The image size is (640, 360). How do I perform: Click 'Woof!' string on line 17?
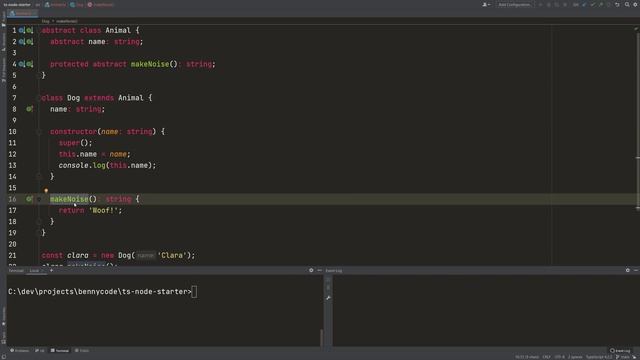(x=103, y=211)
